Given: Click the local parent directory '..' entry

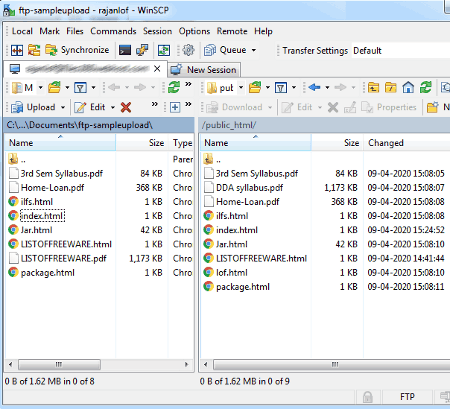Looking at the screenshot, I should [18, 159].
